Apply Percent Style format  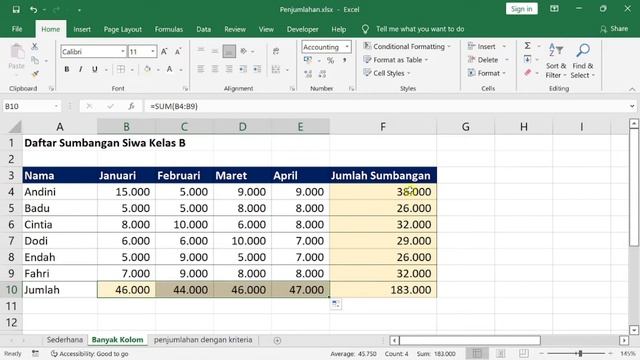[330, 60]
